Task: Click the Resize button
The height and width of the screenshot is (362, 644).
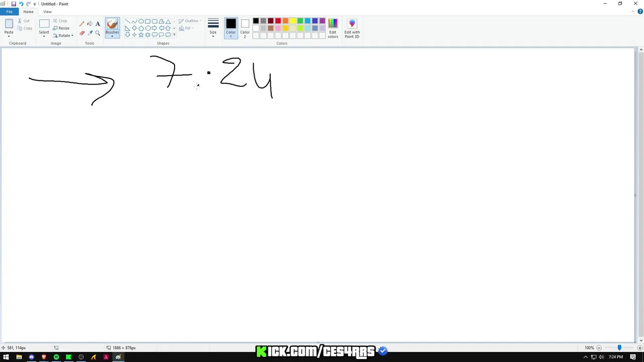Action: [x=61, y=28]
